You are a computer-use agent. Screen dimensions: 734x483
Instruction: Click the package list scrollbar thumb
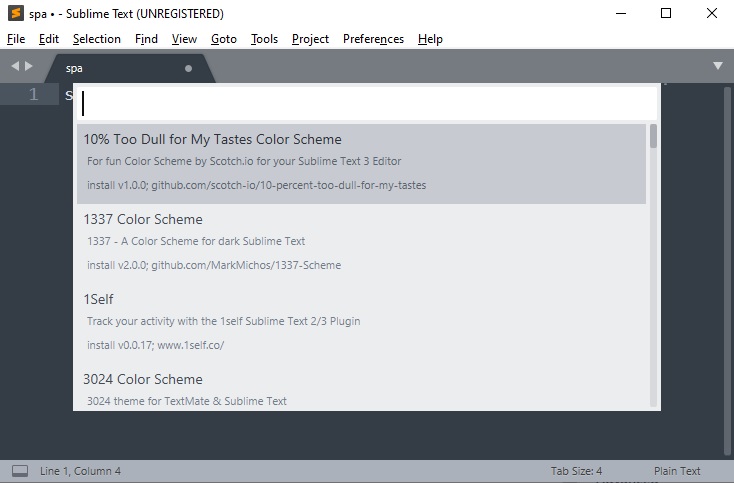pos(653,136)
